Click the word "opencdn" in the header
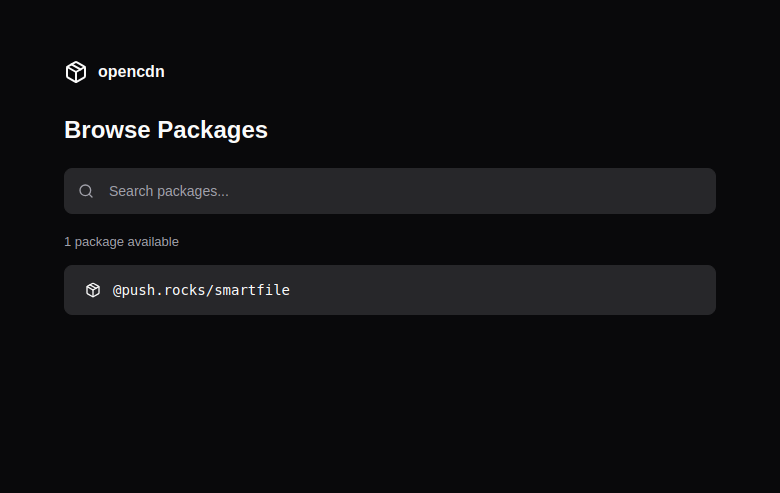This screenshot has width=780, height=493. click(x=131, y=72)
